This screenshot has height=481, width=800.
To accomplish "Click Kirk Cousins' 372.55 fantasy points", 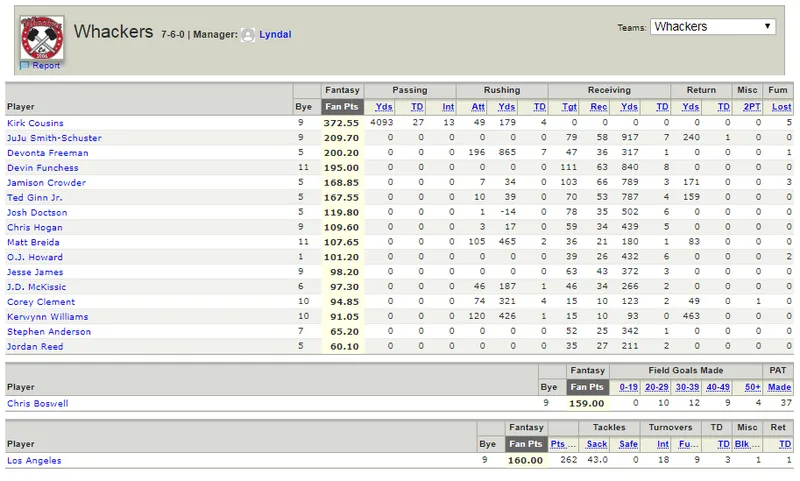I will [341, 123].
